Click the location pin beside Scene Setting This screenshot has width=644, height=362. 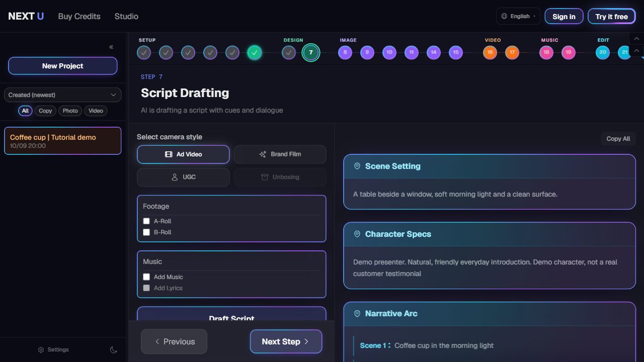357,166
